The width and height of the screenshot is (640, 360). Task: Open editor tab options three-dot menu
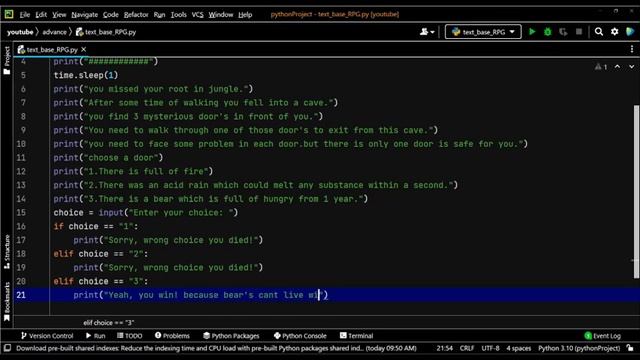(x=632, y=49)
